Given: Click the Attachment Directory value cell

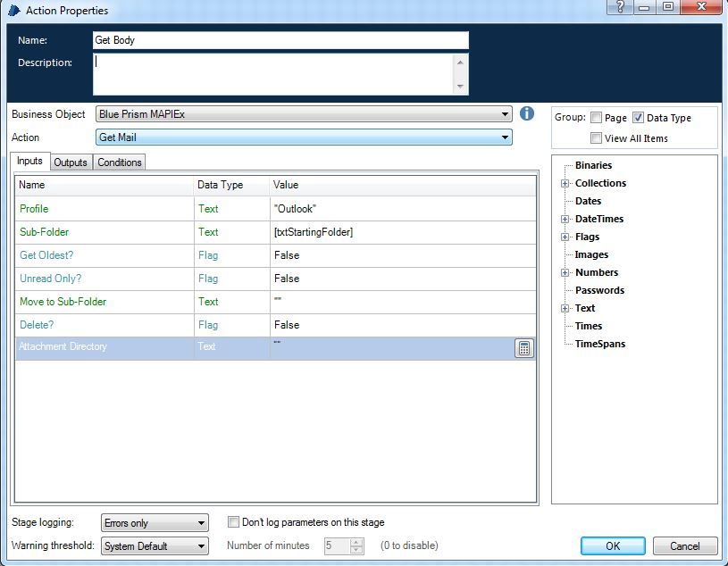Looking at the screenshot, I should click(392, 348).
